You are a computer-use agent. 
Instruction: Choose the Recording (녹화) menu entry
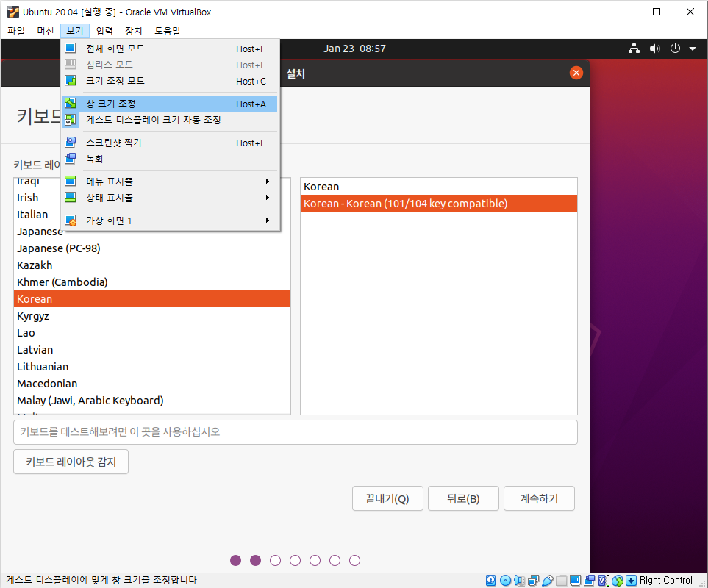point(171,159)
